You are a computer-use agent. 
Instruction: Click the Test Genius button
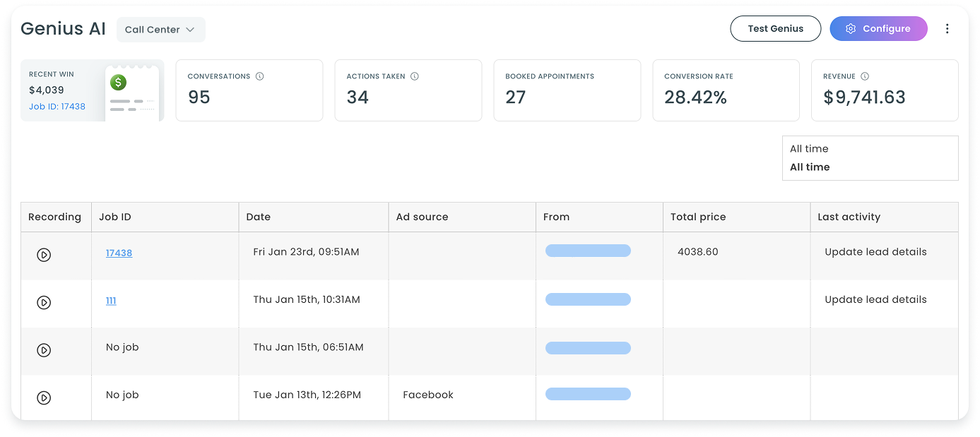(775, 29)
